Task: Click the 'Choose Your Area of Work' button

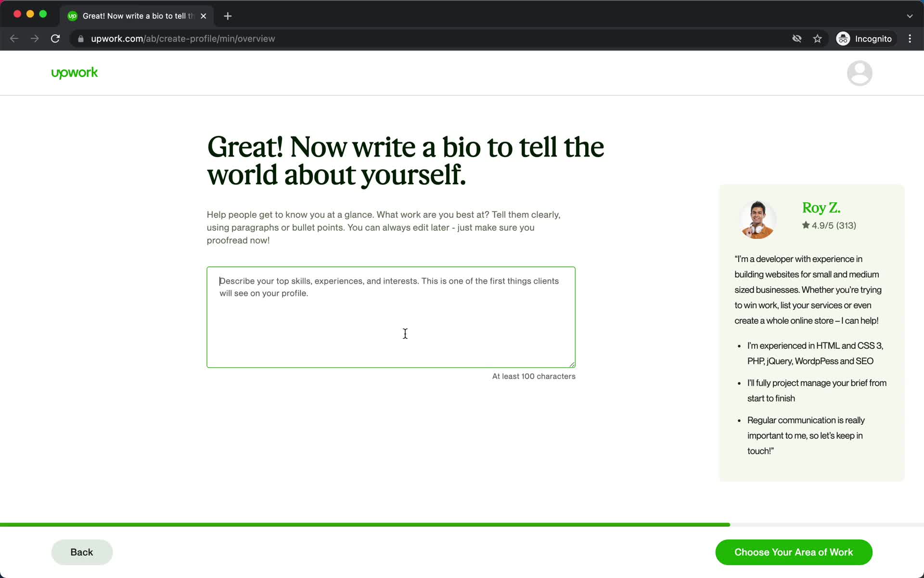Action: click(794, 552)
